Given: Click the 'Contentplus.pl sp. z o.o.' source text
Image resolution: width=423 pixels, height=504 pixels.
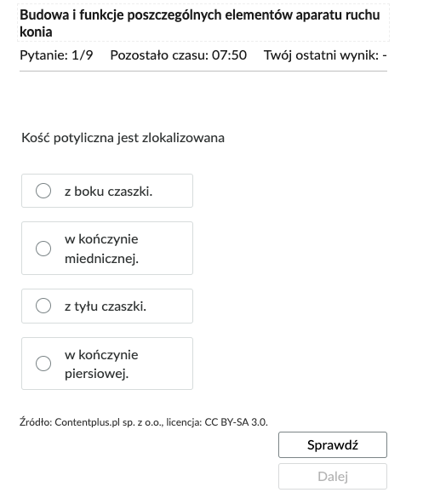Looking at the screenshot, I should coord(109,422).
